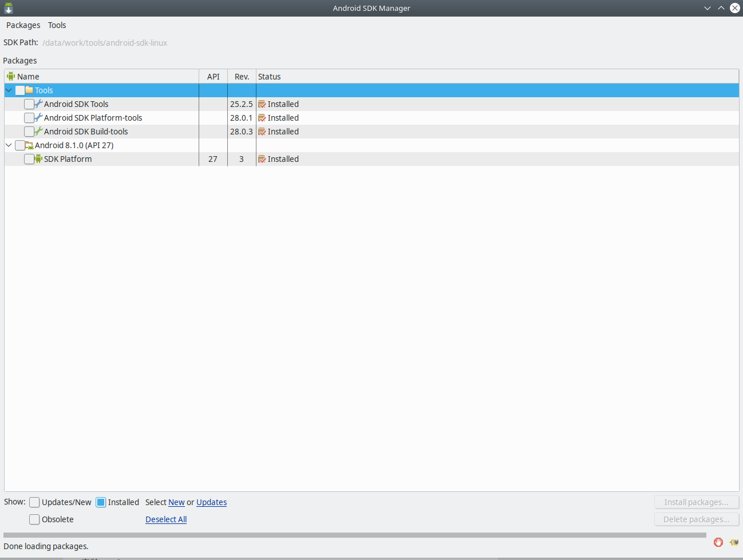The height and width of the screenshot is (560, 743).
Task: Click revision value 3 in SDK Platform row
Action: click(x=242, y=159)
